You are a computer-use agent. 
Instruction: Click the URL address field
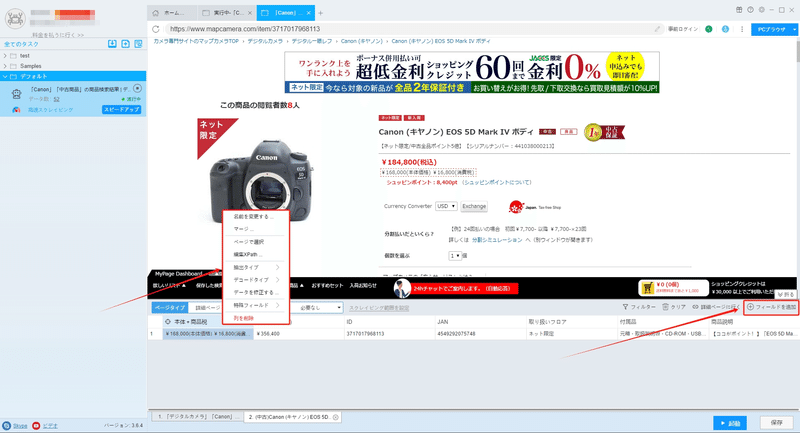tap(411, 29)
